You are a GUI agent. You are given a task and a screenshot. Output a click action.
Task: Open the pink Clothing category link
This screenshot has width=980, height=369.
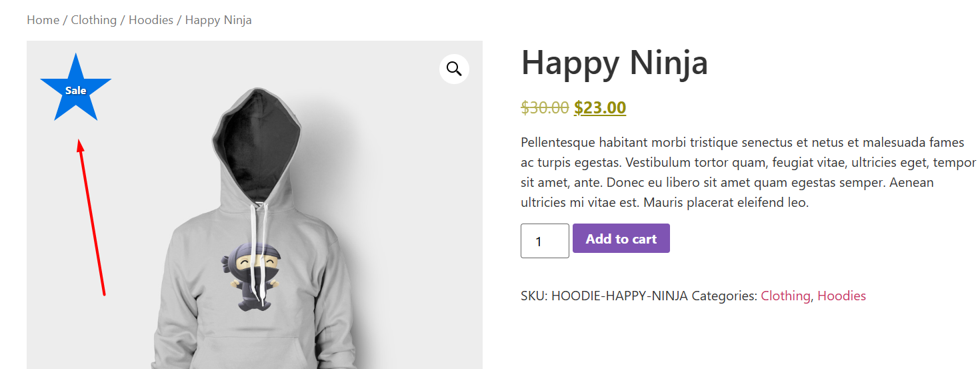coord(785,296)
